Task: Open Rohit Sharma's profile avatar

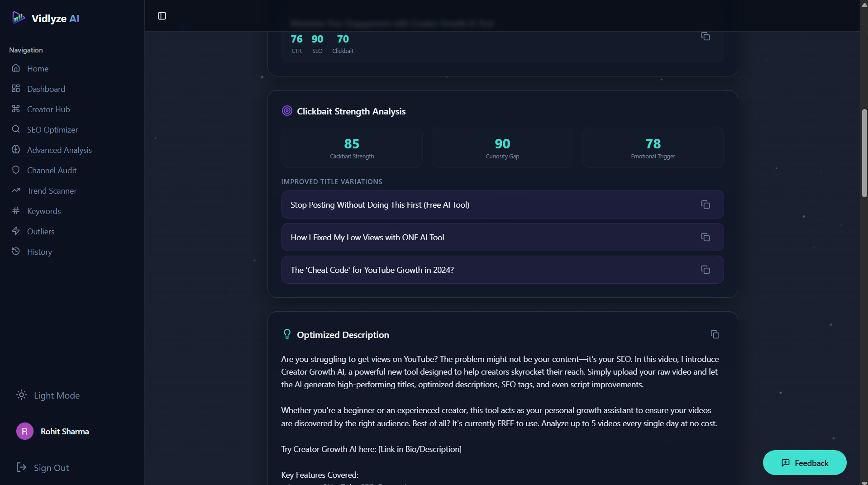Action: coord(24,431)
